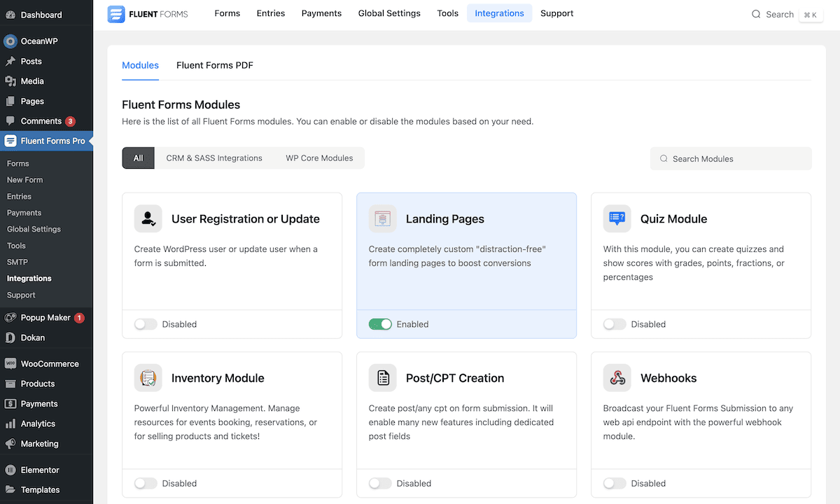This screenshot has width=840, height=504.
Task: Open New Form in sidebar submenu
Action: click(x=25, y=180)
